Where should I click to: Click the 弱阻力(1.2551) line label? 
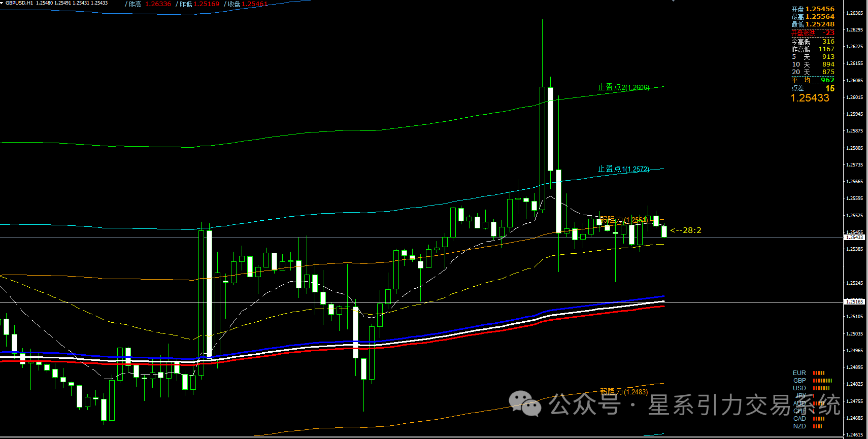[x=624, y=220]
